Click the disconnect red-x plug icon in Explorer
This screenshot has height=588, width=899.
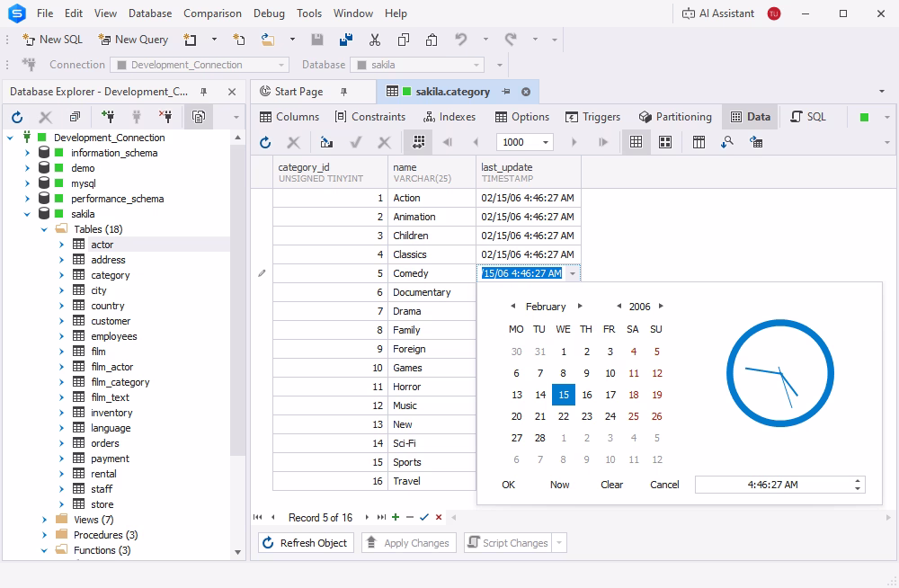pyautogui.click(x=165, y=117)
